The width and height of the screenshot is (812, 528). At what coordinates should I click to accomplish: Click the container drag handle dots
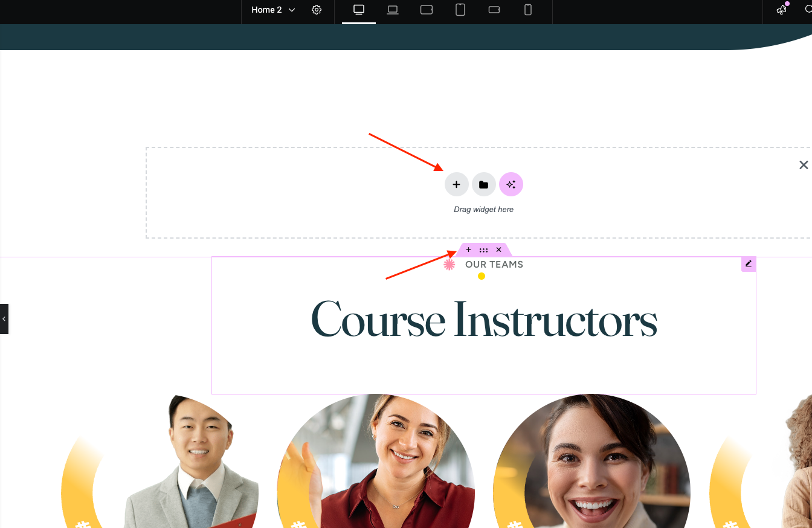coord(483,250)
